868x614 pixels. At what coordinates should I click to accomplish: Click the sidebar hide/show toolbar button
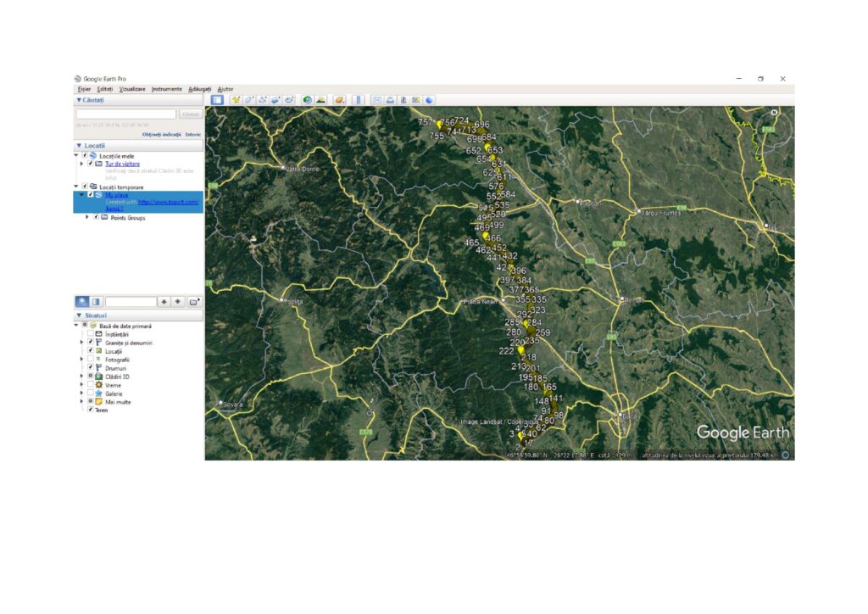click(218, 100)
